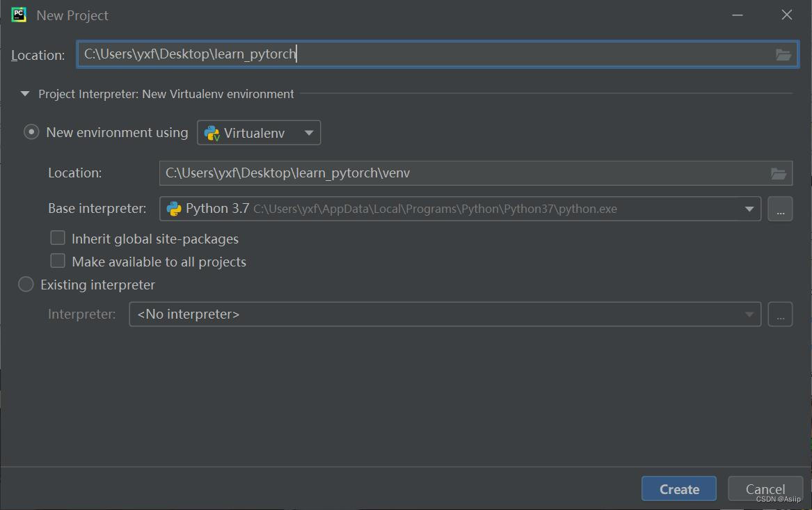Viewport: 812px width, 510px height.
Task: Click Project Interpreter: New Virtualenv environment heading
Action: (x=166, y=94)
